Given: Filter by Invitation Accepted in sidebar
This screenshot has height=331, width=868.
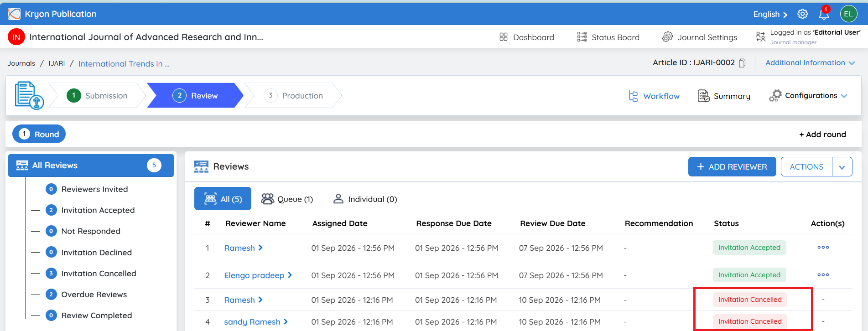Looking at the screenshot, I should coord(90,210).
